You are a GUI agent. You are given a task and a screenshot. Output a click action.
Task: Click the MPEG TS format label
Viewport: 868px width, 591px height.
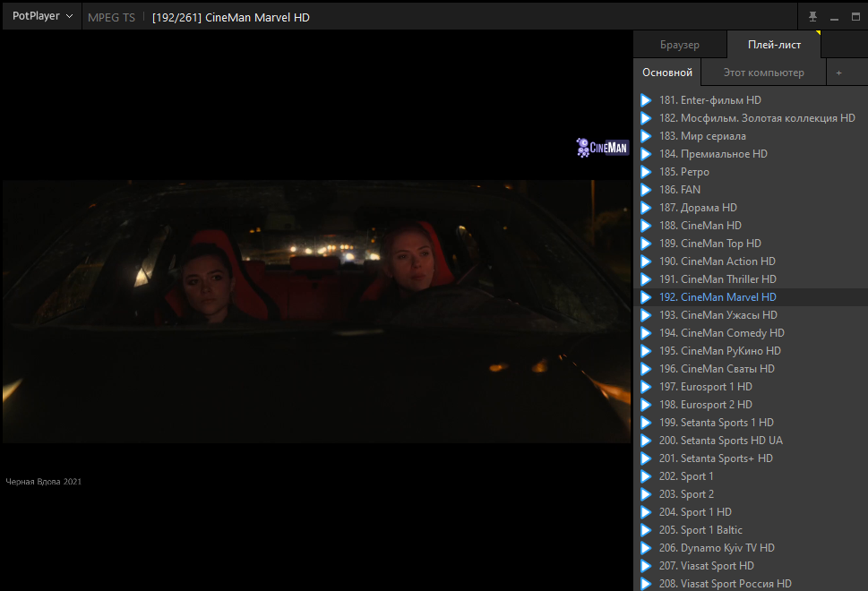pyautogui.click(x=111, y=18)
